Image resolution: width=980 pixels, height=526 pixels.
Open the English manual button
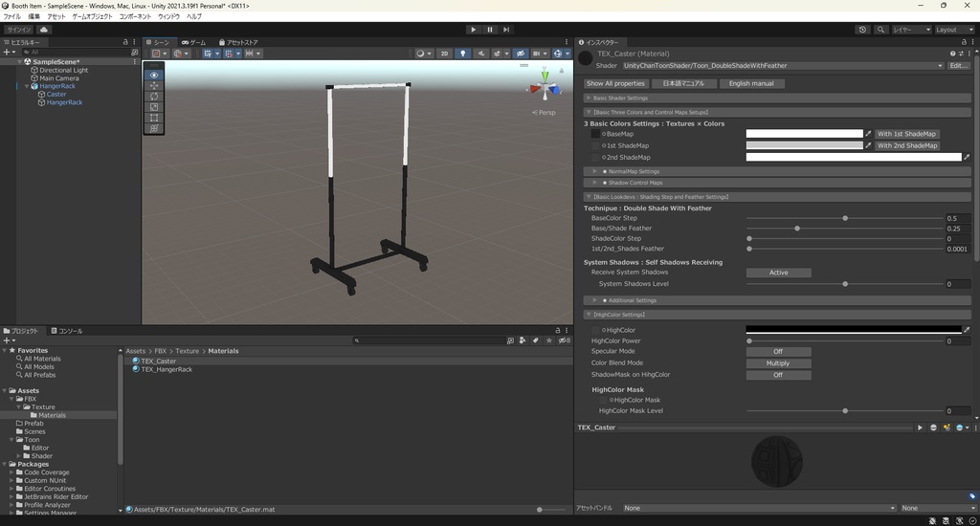pyautogui.click(x=751, y=83)
